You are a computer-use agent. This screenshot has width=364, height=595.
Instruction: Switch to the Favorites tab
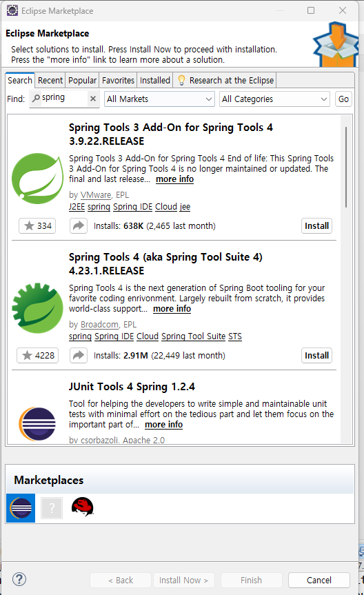click(x=118, y=81)
